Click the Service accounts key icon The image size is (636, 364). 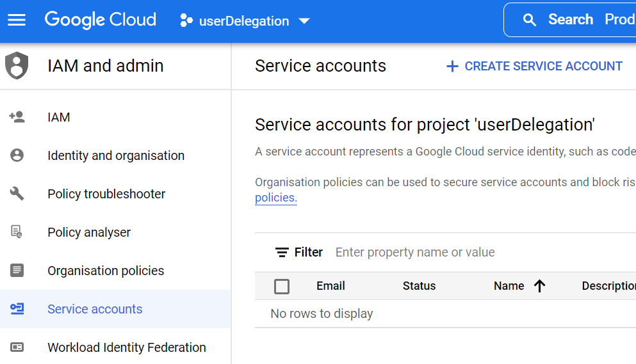point(17,308)
